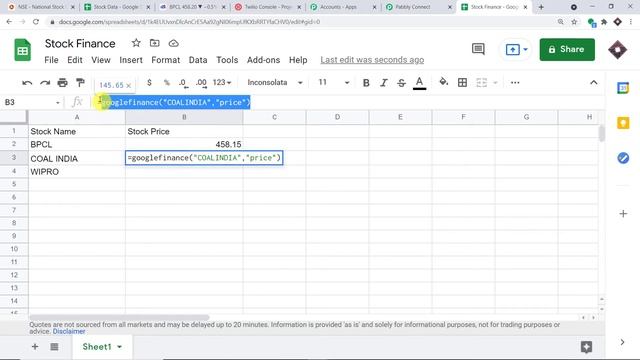The width and height of the screenshot is (640, 360).
Task: Click the print icon
Action: 62,83
